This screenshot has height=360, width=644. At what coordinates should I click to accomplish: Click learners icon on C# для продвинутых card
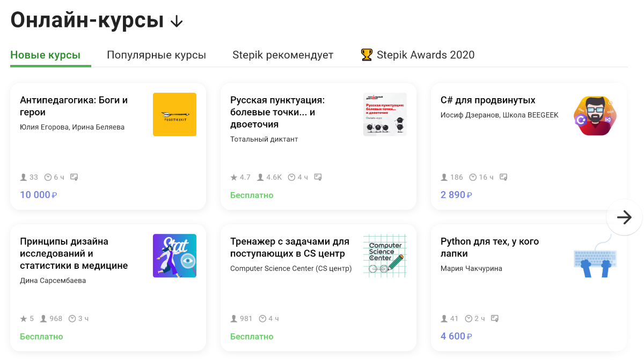click(x=444, y=177)
